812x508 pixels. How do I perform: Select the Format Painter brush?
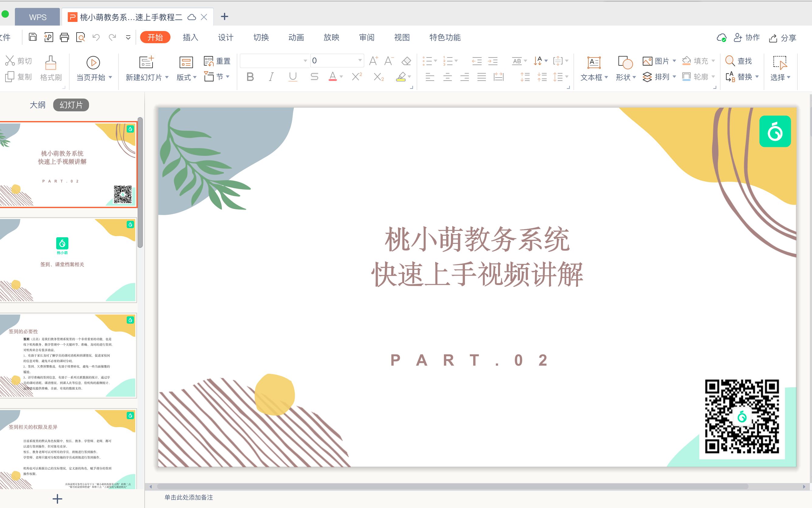pyautogui.click(x=51, y=62)
